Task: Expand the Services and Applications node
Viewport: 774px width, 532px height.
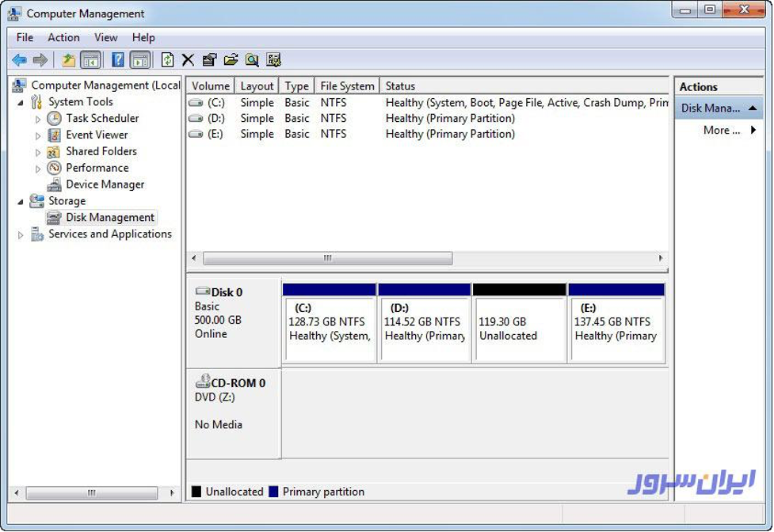Action: [19, 234]
